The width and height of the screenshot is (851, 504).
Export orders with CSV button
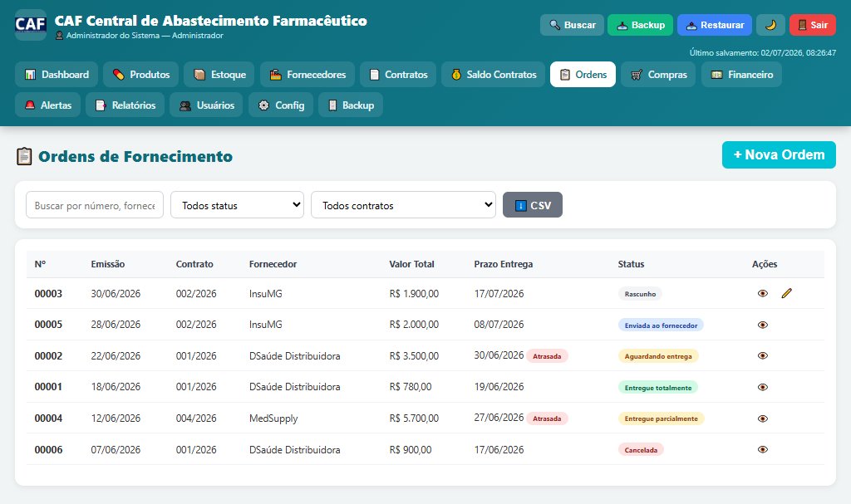[533, 205]
